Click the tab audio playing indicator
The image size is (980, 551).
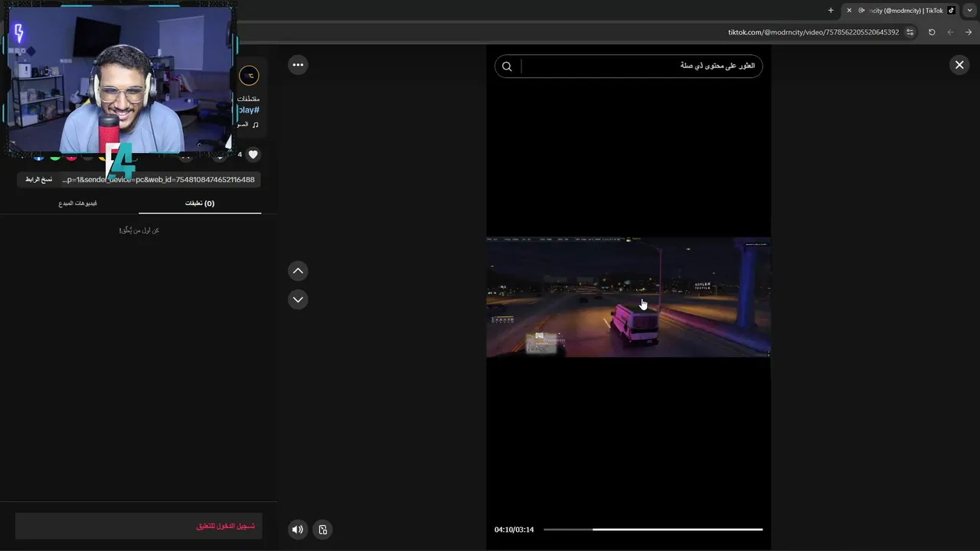click(861, 10)
